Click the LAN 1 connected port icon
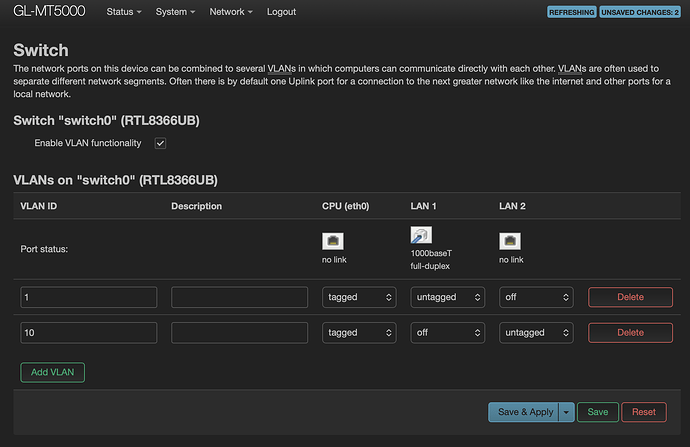 420,236
